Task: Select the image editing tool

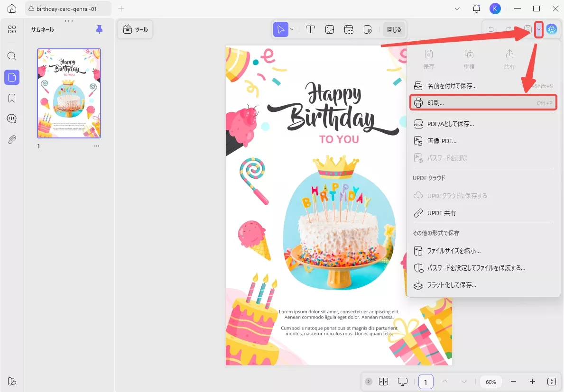Action: pos(330,29)
